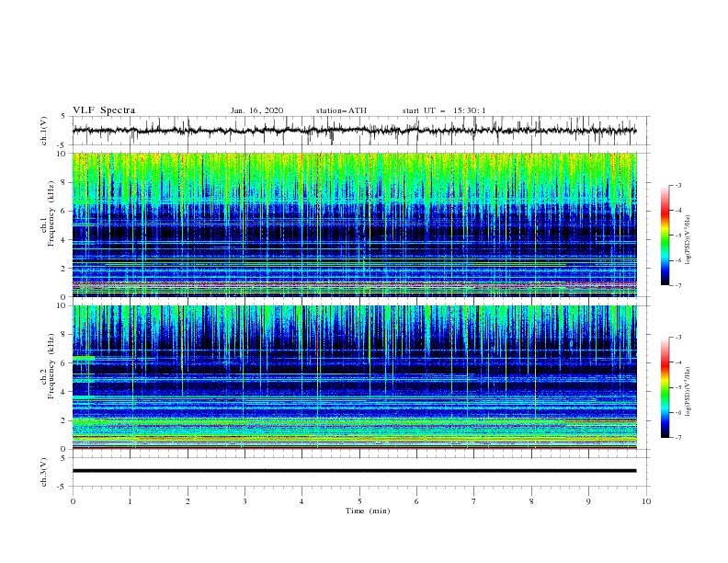
Task: Click the ch.1 color bar log(PSD) label
Action: pos(688,240)
